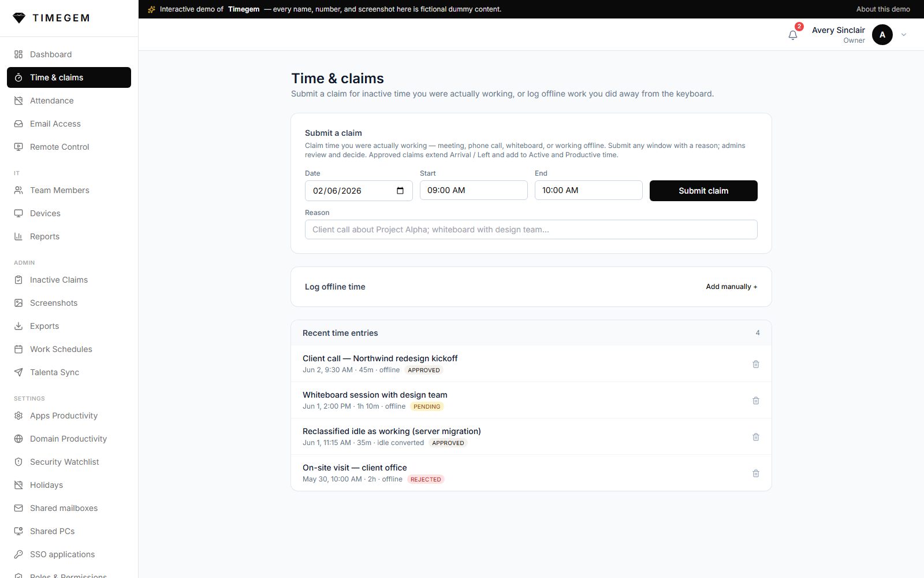Open About this demo link

[x=883, y=9]
